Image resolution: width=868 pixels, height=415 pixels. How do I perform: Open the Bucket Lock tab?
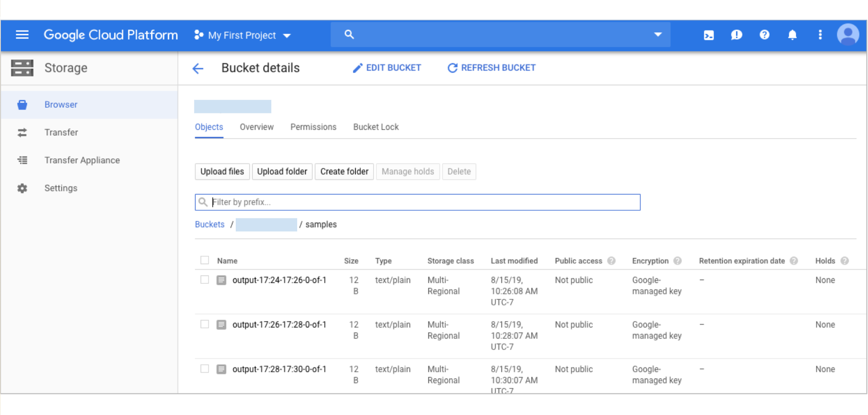(x=376, y=127)
